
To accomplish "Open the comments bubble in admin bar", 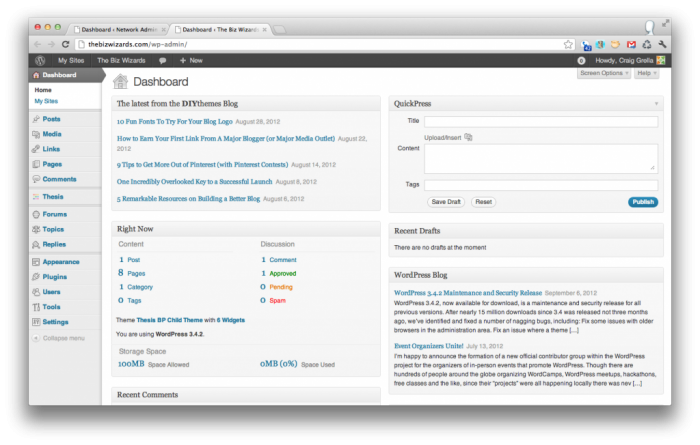I will 162,60.
